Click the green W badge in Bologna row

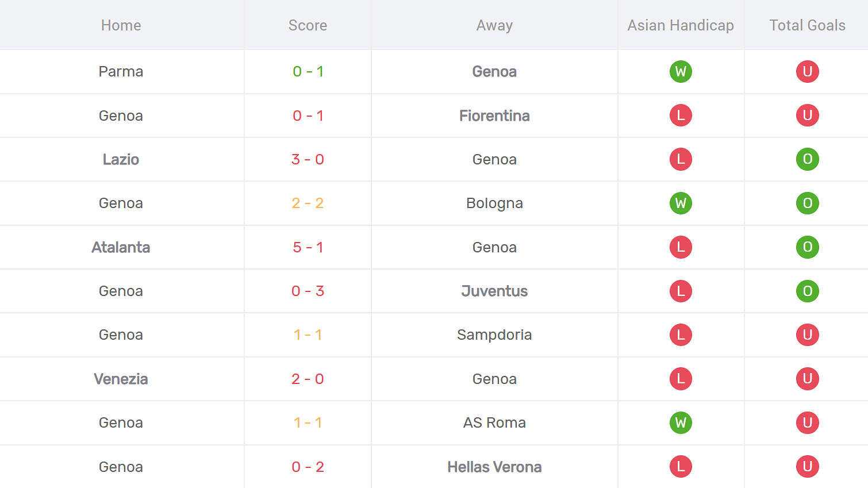[x=681, y=203]
